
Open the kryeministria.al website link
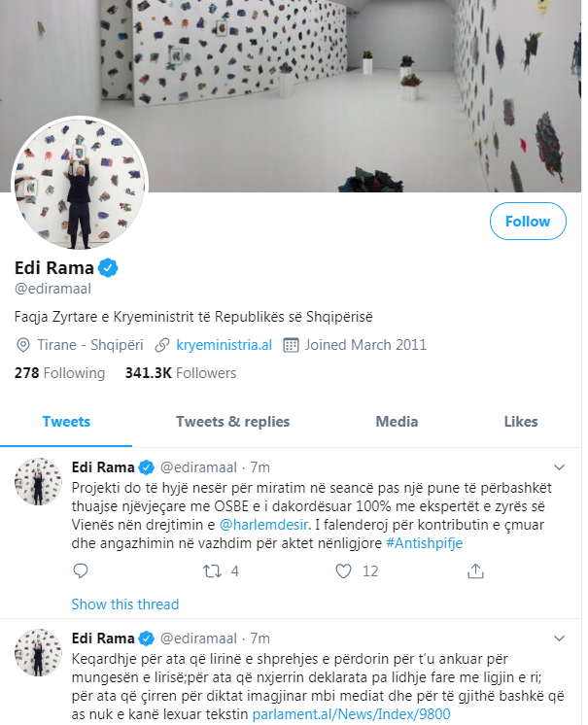[x=224, y=345]
